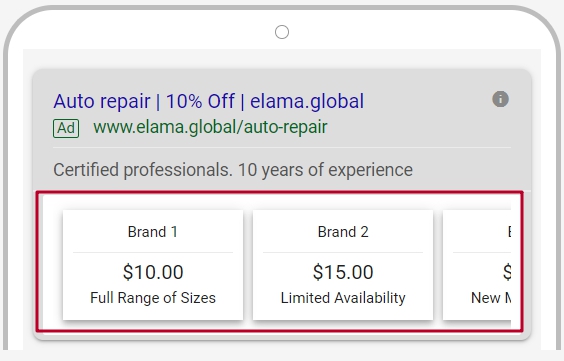Click the $10.00 price
564x361 pixels.
click(153, 272)
